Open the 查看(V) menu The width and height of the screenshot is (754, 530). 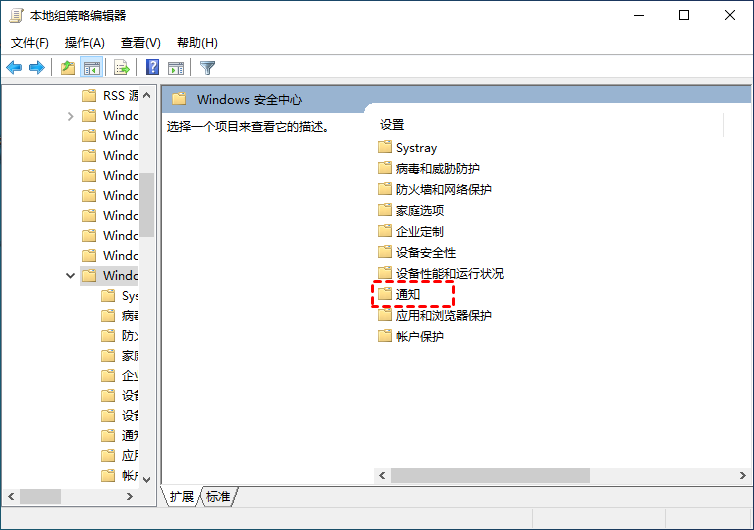pos(140,43)
